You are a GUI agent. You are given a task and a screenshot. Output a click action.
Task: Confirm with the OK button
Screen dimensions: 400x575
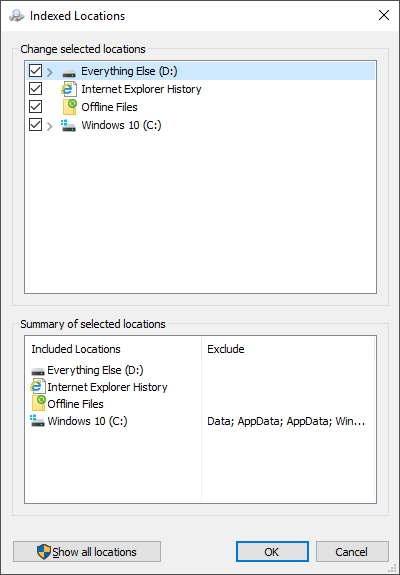tap(272, 552)
